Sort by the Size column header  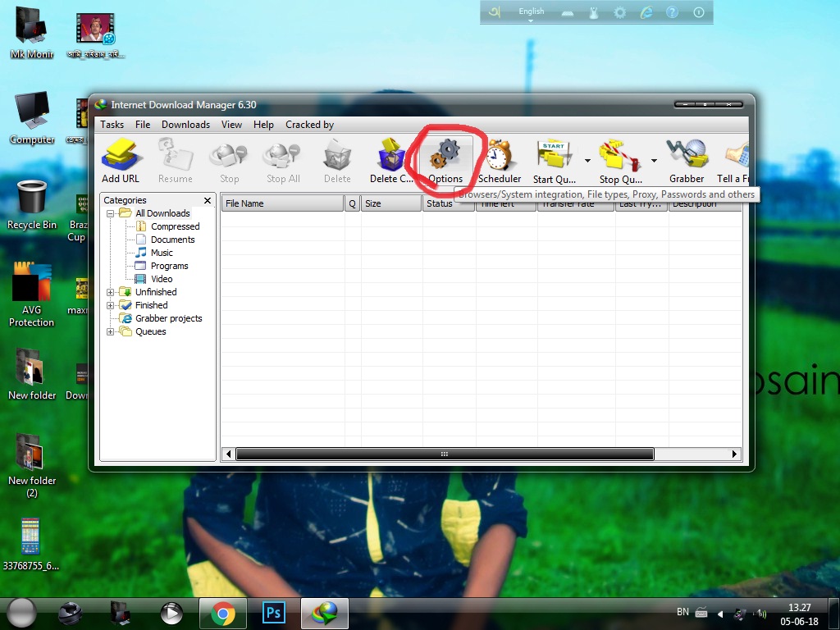(391, 203)
